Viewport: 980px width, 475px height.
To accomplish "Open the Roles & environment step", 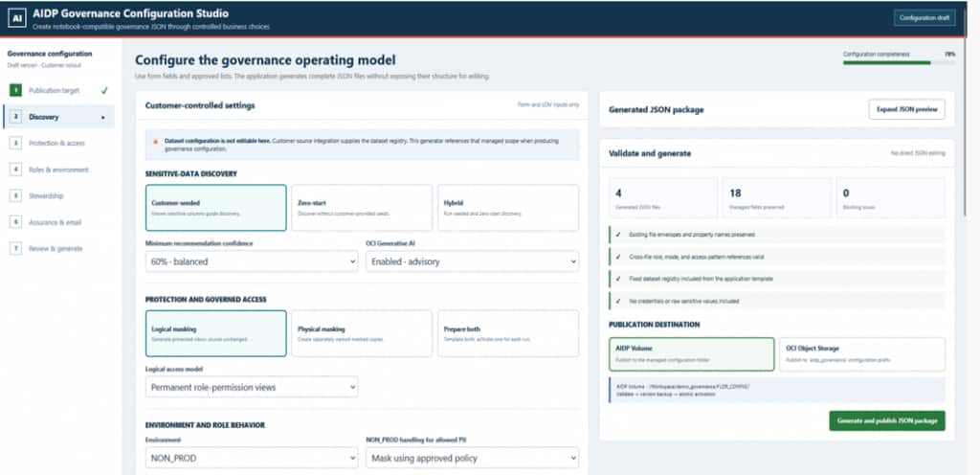I will [58, 170].
